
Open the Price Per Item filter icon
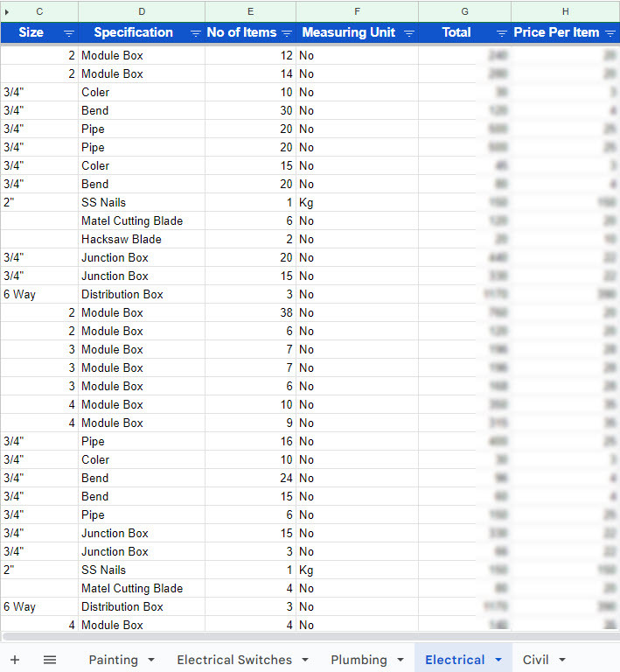tap(610, 33)
